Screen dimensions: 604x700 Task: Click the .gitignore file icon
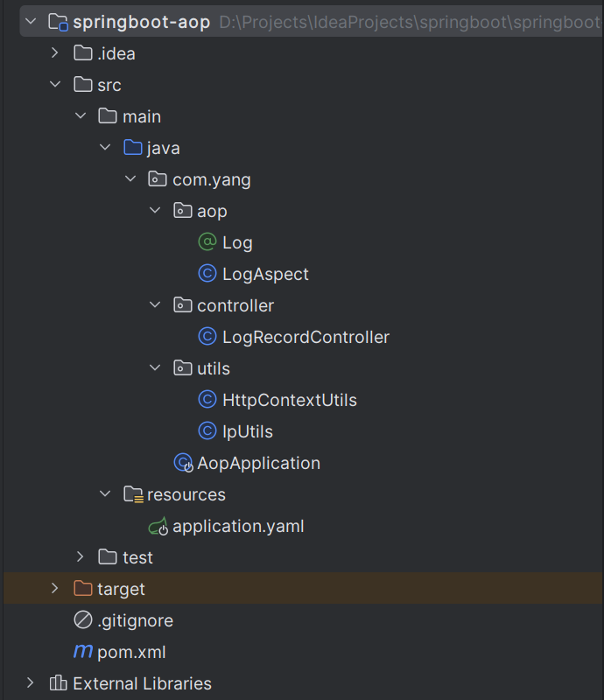coord(83,620)
